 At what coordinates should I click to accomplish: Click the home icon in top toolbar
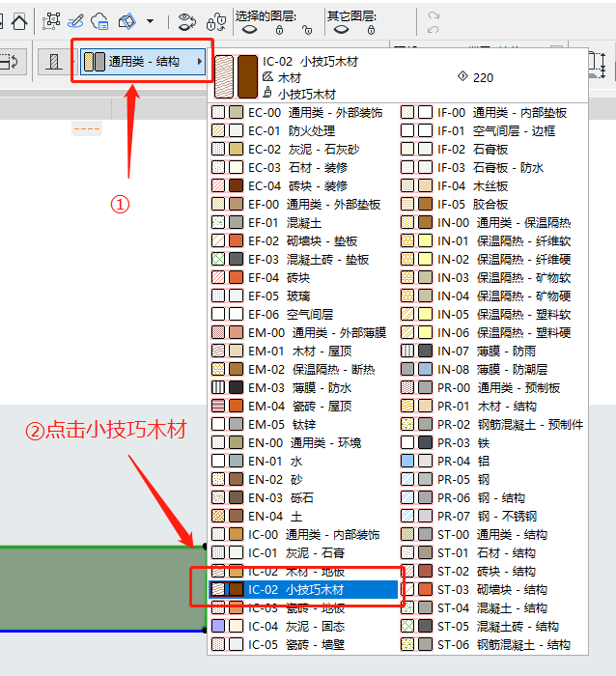point(18,21)
